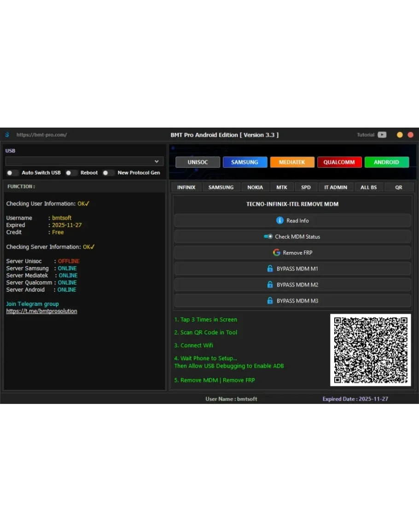The width and height of the screenshot is (419, 532).
Task: Click the lock icon on BYPASS MDM M3
Action: click(x=270, y=301)
